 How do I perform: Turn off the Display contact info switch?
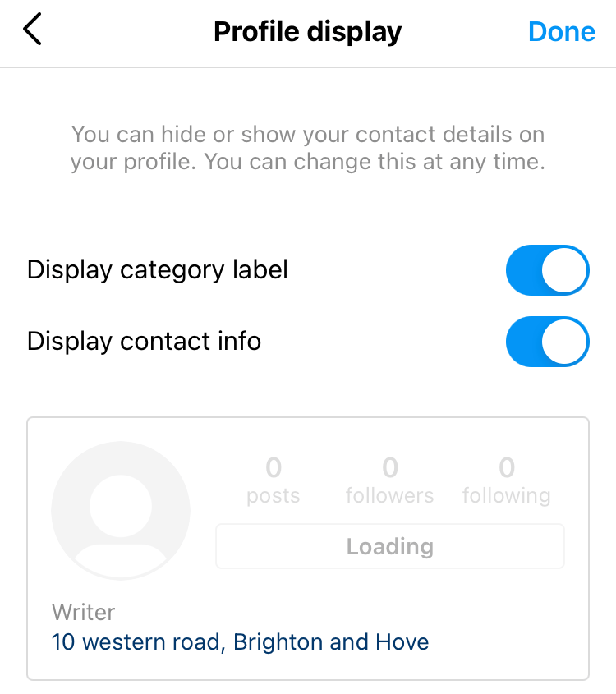tap(547, 342)
